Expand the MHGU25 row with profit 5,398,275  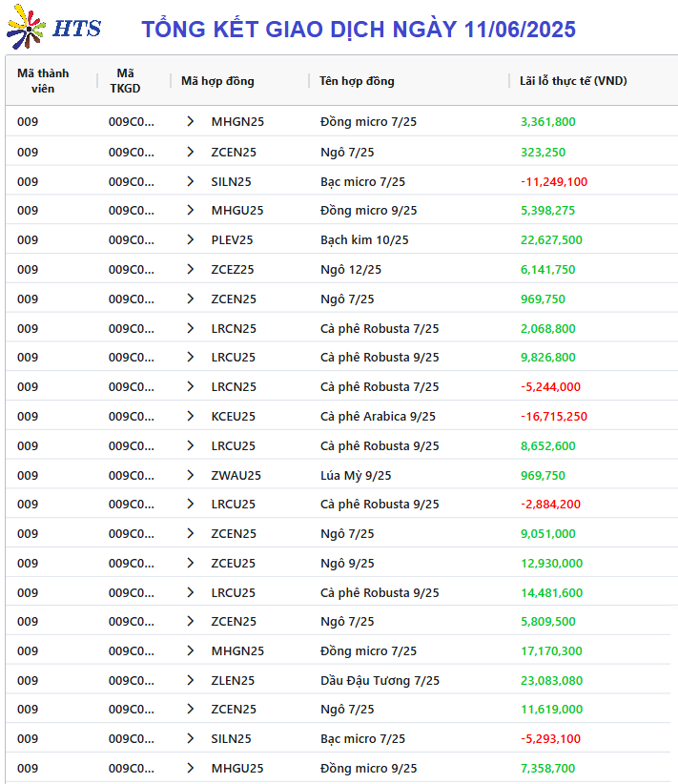(190, 210)
